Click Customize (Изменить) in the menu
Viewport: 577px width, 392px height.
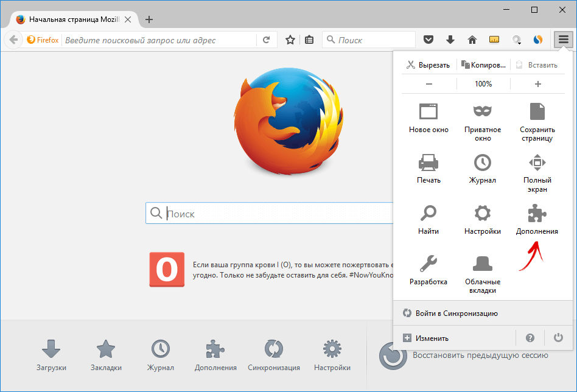(455, 338)
